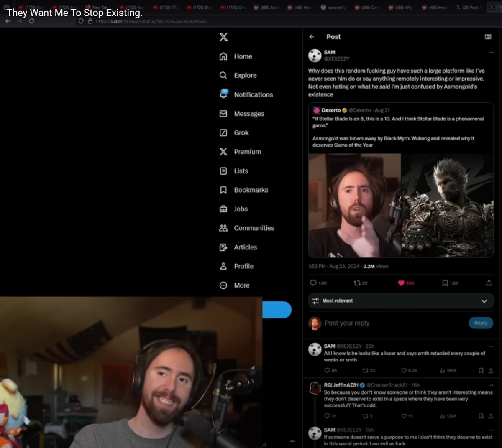Reload the page with browser refresh icon

(x=31, y=21)
